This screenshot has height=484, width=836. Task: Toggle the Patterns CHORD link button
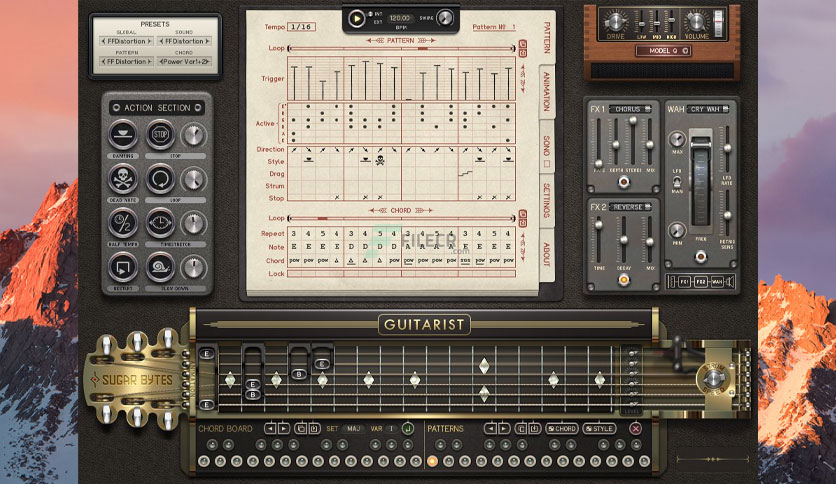(x=562, y=429)
